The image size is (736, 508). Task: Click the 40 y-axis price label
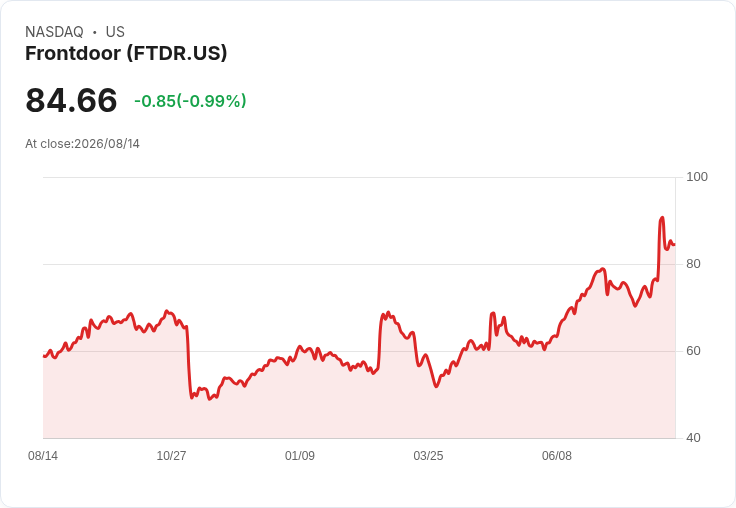click(x=693, y=438)
